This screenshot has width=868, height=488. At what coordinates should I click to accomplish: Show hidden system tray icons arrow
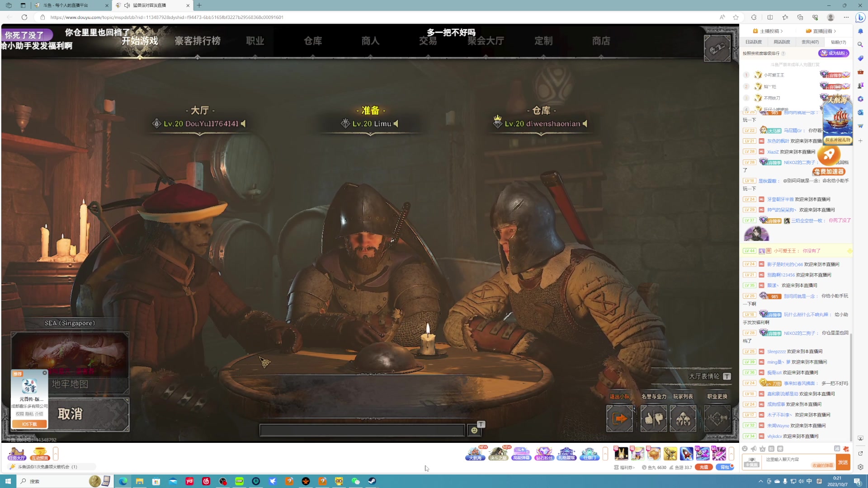coord(761,481)
